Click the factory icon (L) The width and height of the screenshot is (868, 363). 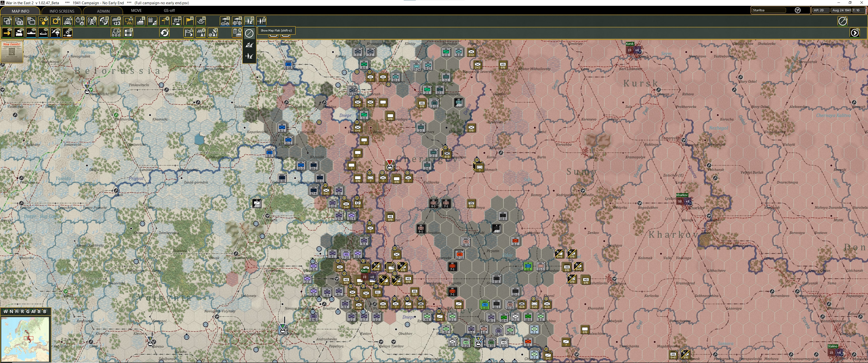pyautogui.click(x=141, y=21)
